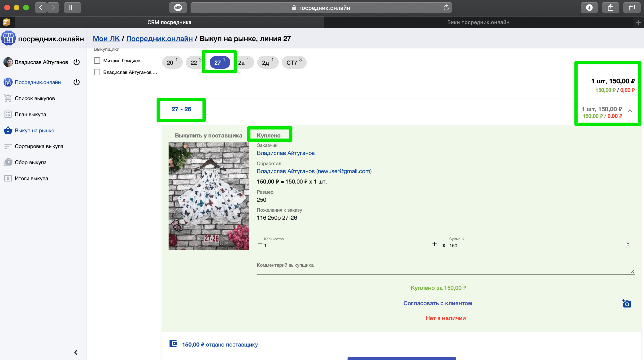Collapse the 27 - 26 section chevron

(630, 111)
